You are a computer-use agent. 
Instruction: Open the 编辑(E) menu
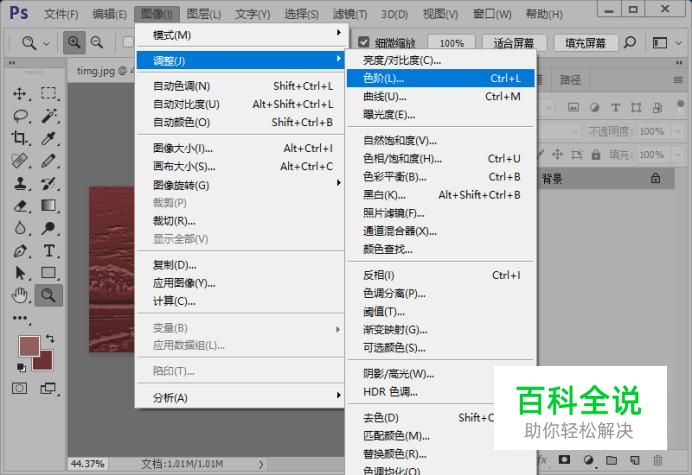tap(109, 14)
